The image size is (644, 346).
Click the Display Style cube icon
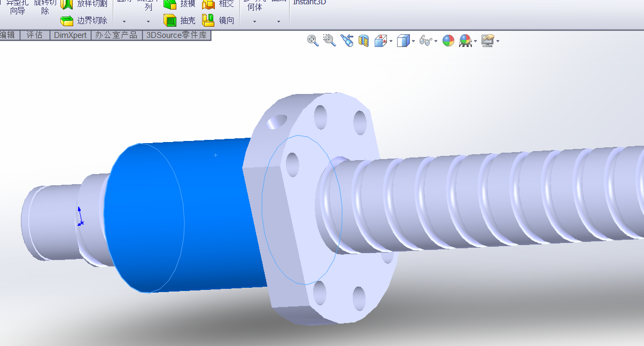point(403,41)
